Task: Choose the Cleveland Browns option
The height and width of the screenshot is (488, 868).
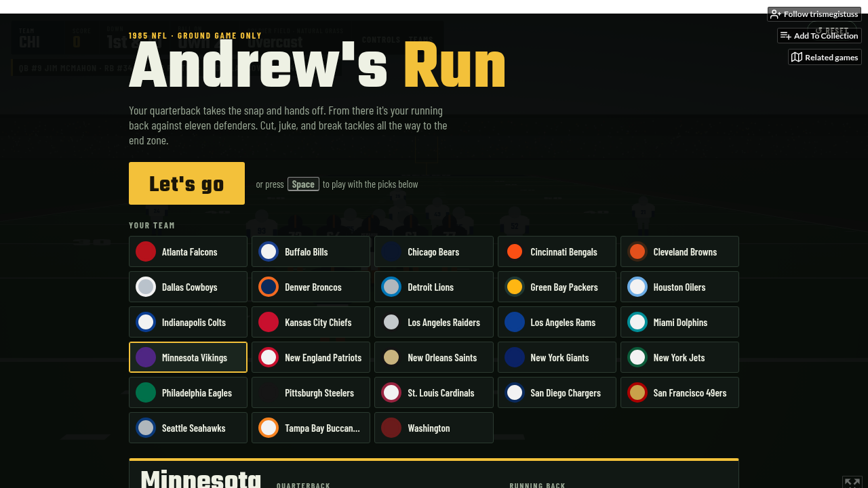Action: 679,251
